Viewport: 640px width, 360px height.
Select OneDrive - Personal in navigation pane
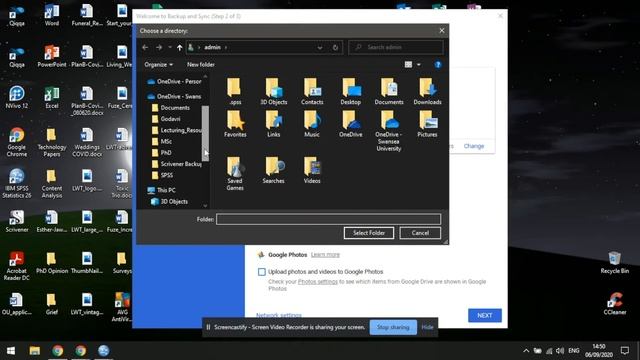tap(174, 82)
